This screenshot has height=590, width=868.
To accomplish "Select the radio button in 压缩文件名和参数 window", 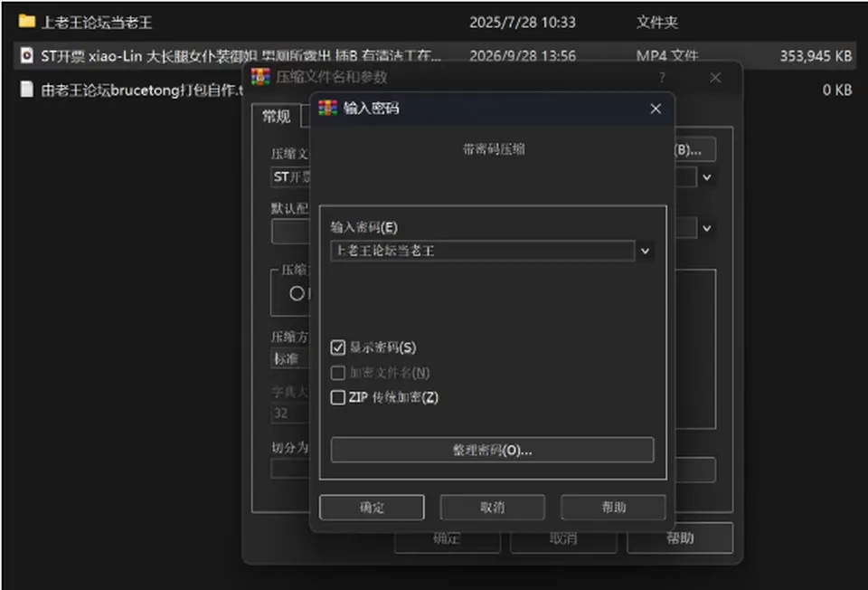I will click(x=297, y=293).
